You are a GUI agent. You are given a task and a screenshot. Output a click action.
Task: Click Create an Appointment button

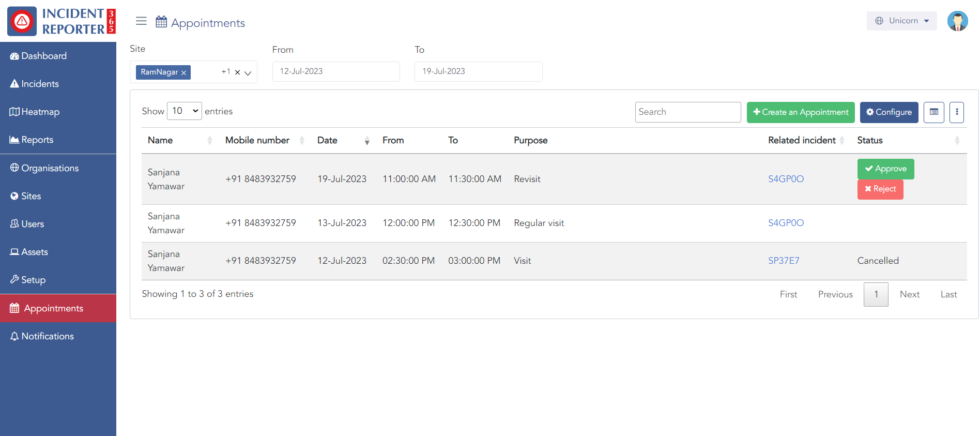(800, 112)
